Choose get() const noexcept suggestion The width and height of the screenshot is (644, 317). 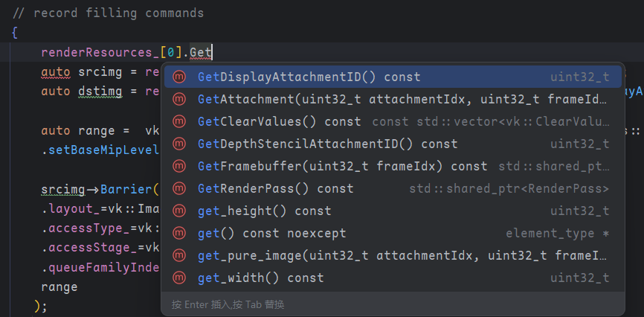[x=271, y=233]
